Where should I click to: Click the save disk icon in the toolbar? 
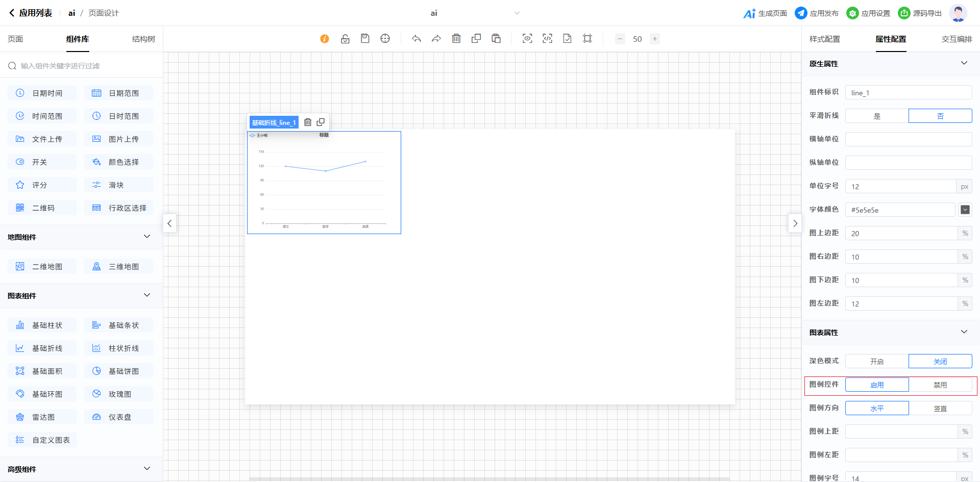coord(365,39)
